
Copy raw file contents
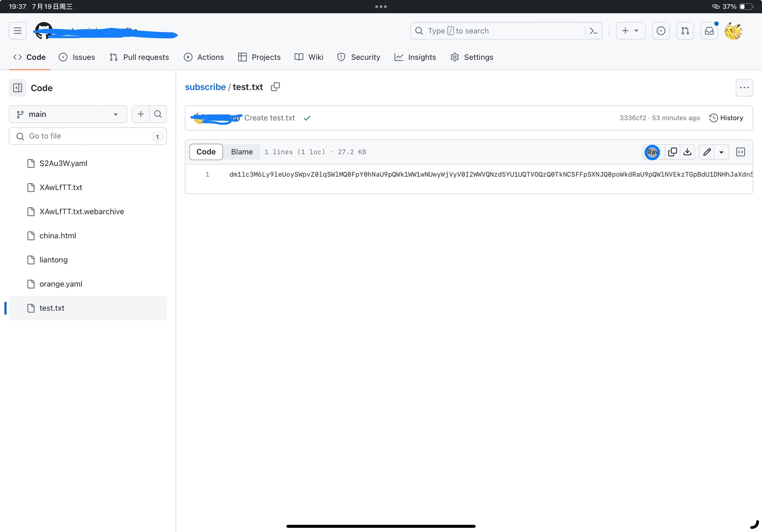(672, 152)
